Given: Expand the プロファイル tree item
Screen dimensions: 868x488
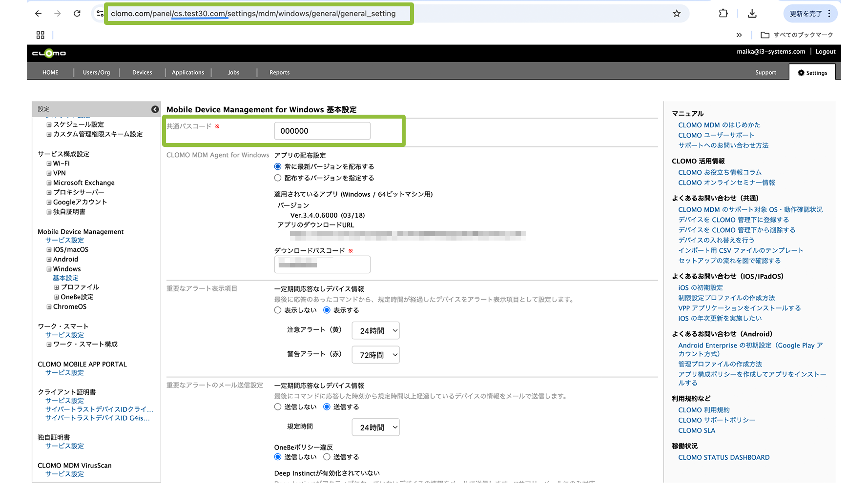Looking at the screenshot, I should click(x=57, y=287).
